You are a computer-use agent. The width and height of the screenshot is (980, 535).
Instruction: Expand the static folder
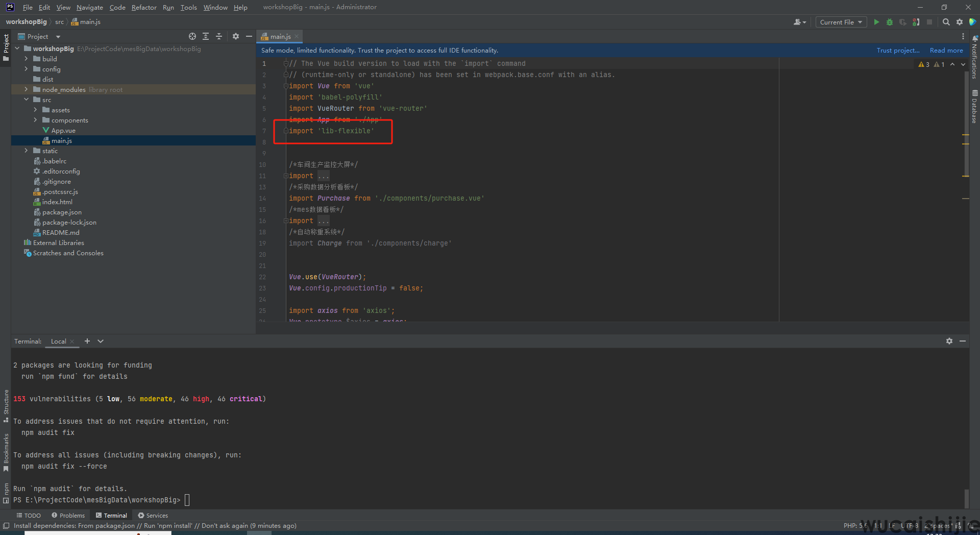(x=26, y=151)
